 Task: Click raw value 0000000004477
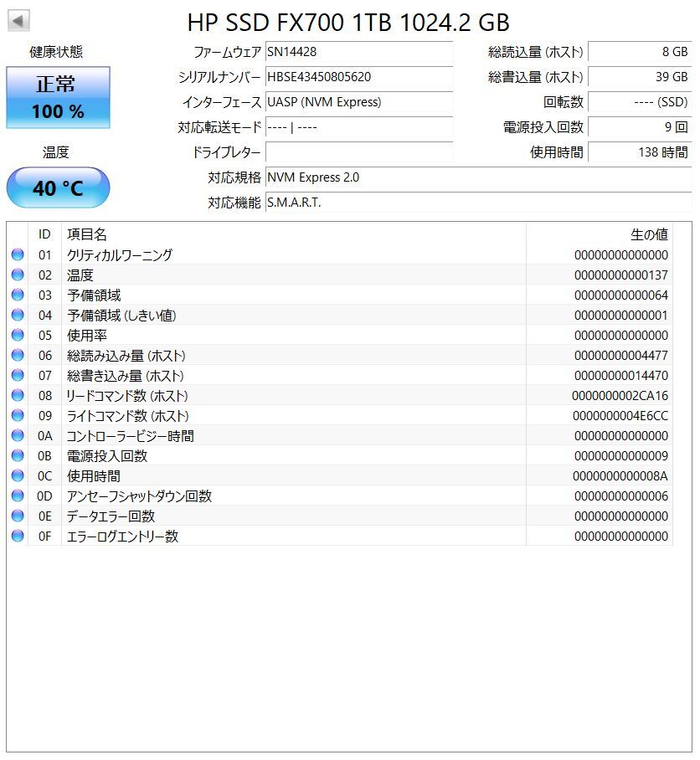pos(621,355)
